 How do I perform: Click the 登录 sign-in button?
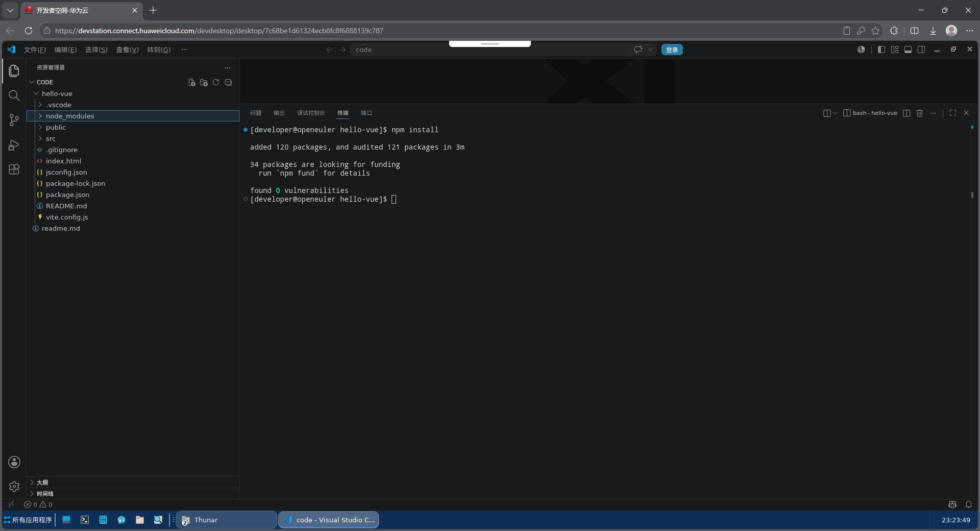click(672, 50)
